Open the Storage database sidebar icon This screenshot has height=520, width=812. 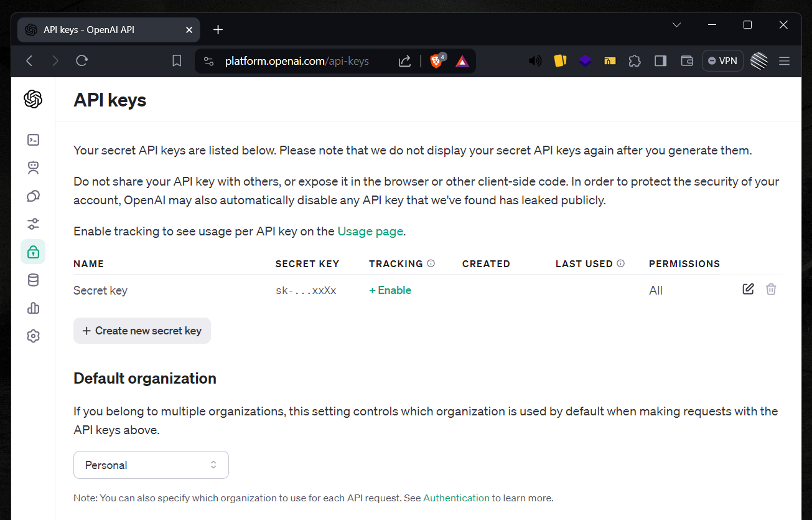pyautogui.click(x=34, y=280)
